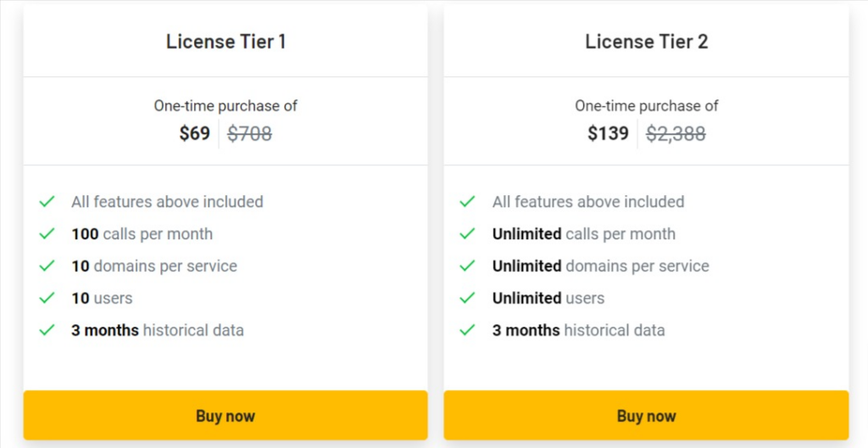Click checkmark beside Unlimited domains per service
868x448 pixels.
click(x=468, y=266)
